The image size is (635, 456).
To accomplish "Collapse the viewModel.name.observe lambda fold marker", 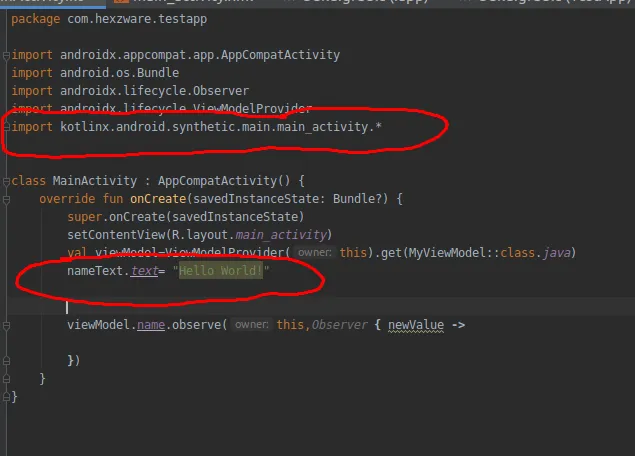I will point(6,326).
